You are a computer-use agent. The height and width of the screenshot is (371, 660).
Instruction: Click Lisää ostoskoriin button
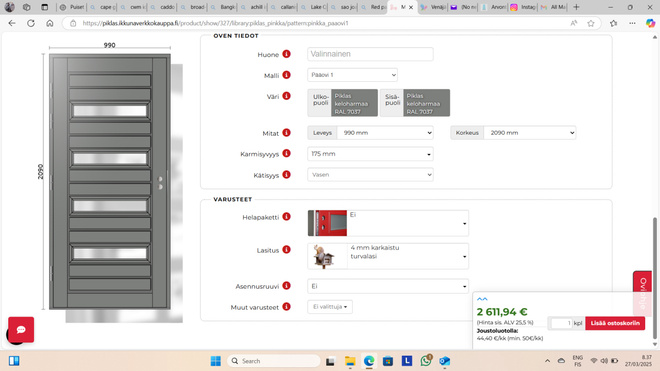(x=615, y=323)
